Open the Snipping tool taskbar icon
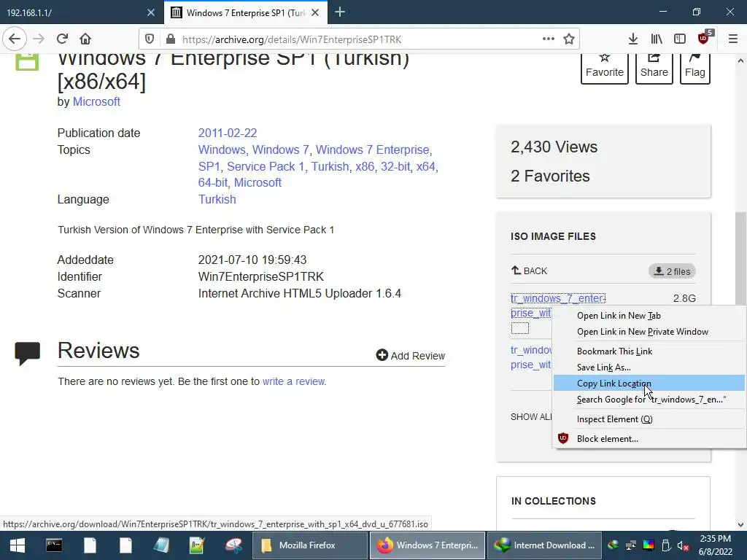The height and width of the screenshot is (560, 747). pos(233,545)
